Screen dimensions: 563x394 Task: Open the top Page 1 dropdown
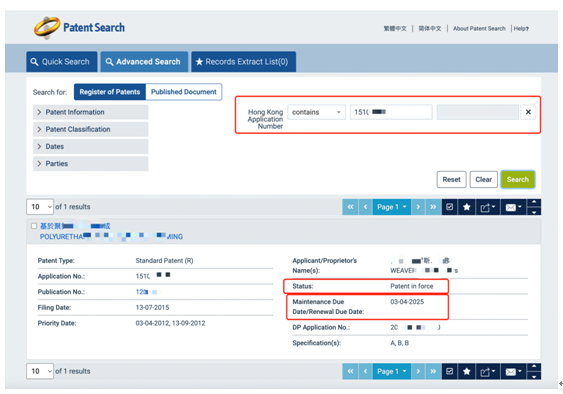pos(392,207)
